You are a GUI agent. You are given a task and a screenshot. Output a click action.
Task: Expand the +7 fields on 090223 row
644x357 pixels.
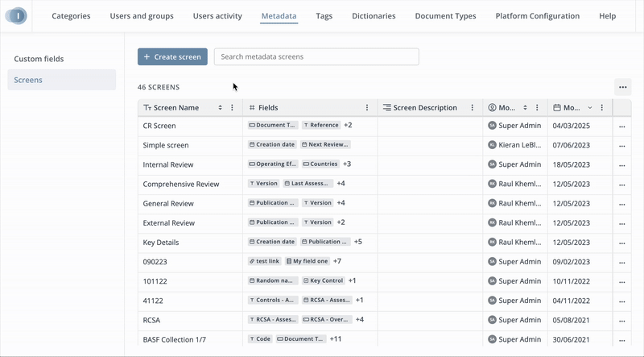(x=337, y=261)
